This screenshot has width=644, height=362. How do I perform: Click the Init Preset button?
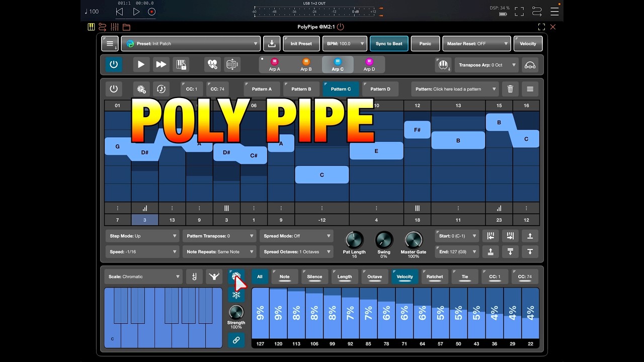[x=301, y=44]
